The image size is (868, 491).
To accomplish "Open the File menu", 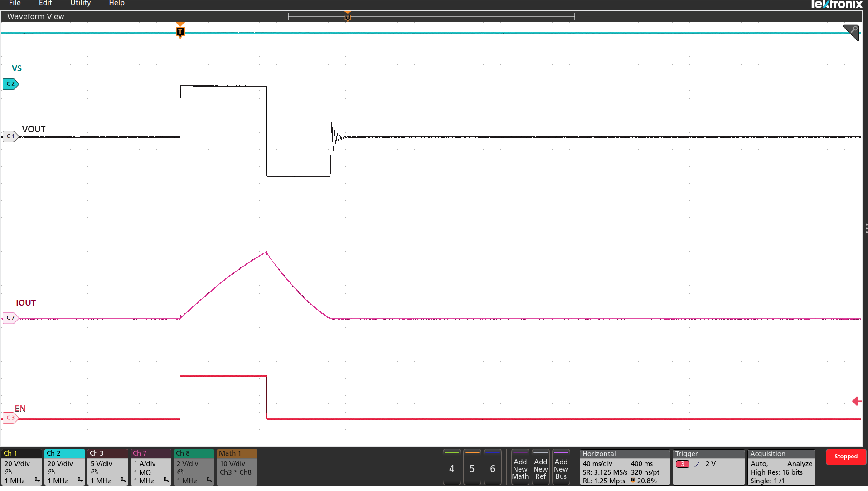I will click(15, 4).
